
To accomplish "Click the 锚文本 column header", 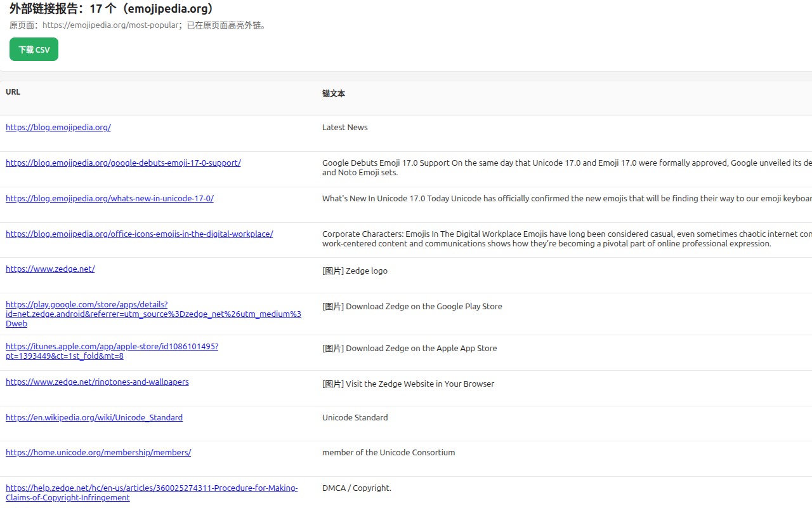I will (x=334, y=93).
